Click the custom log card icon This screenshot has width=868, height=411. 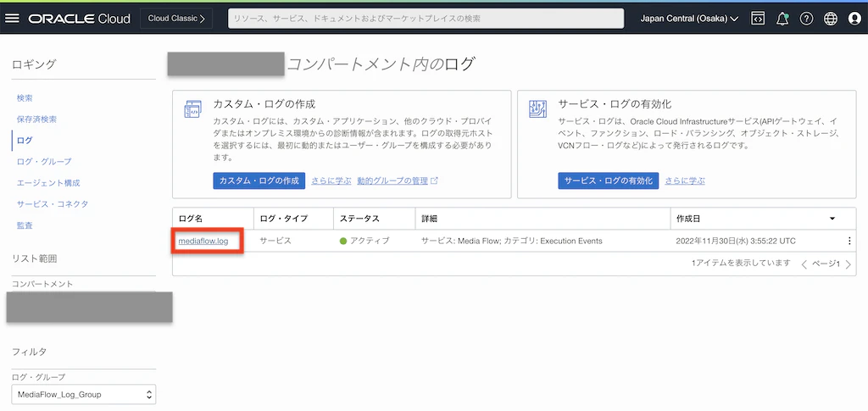192,109
